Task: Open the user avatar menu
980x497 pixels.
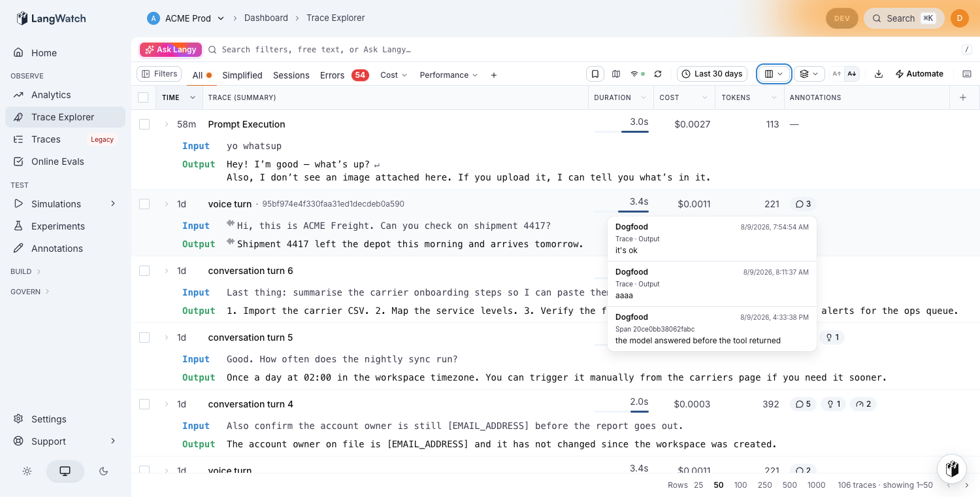Action: point(960,18)
